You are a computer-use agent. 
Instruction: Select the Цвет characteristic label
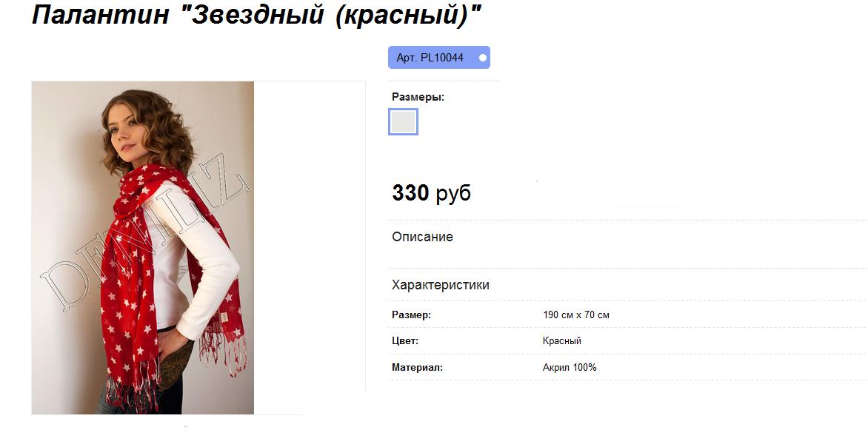(405, 341)
